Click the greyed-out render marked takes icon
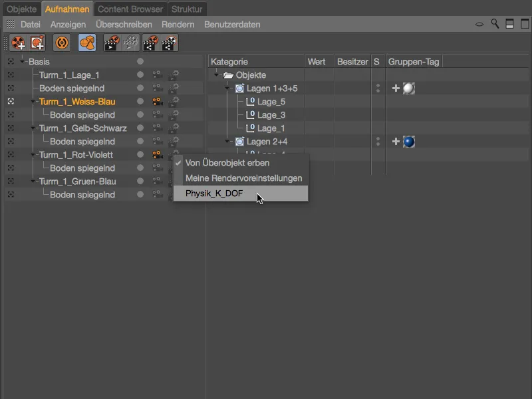The image size is (532, 399). [x=130, y=43]
